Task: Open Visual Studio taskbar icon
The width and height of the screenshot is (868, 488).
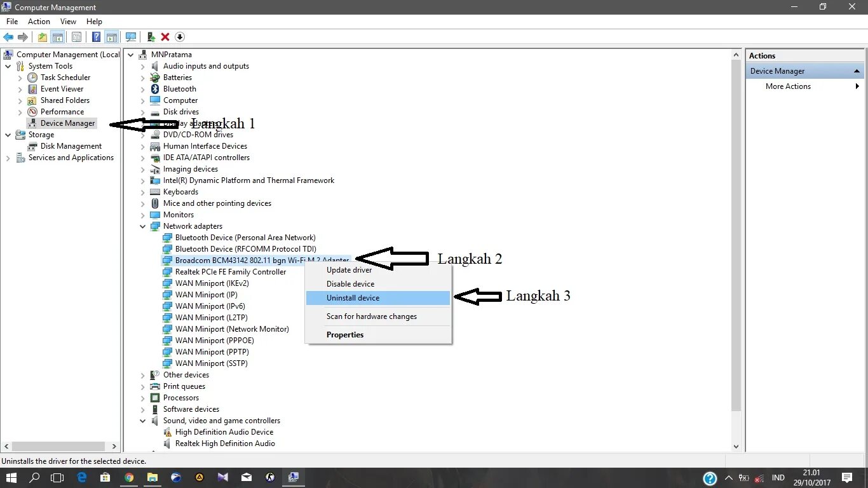Action: coord(223,477)
